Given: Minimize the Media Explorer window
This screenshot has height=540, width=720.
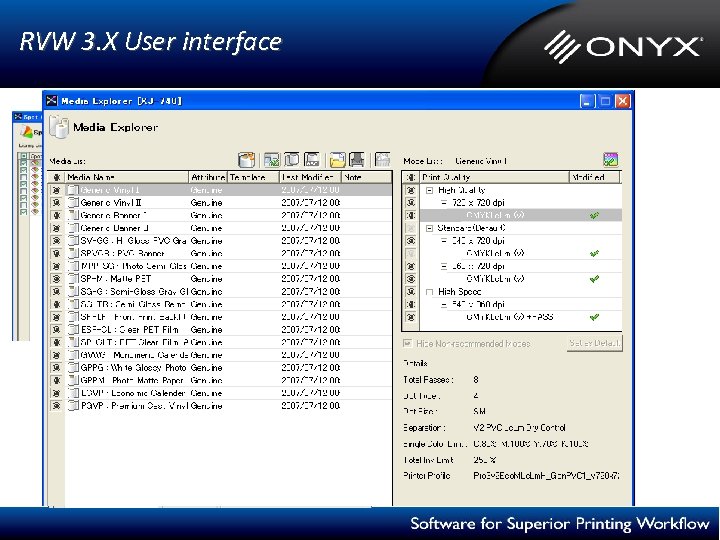Looking at the screenshot, I should coord(587,101).
